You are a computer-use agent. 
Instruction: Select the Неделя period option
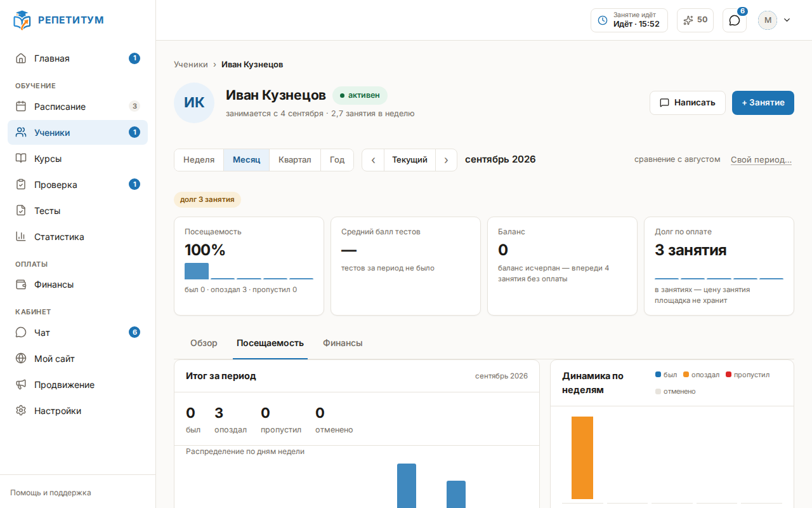[199, 160]
